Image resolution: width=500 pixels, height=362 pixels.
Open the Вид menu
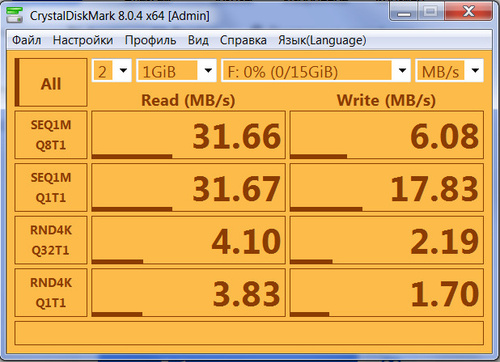point(198,40)
